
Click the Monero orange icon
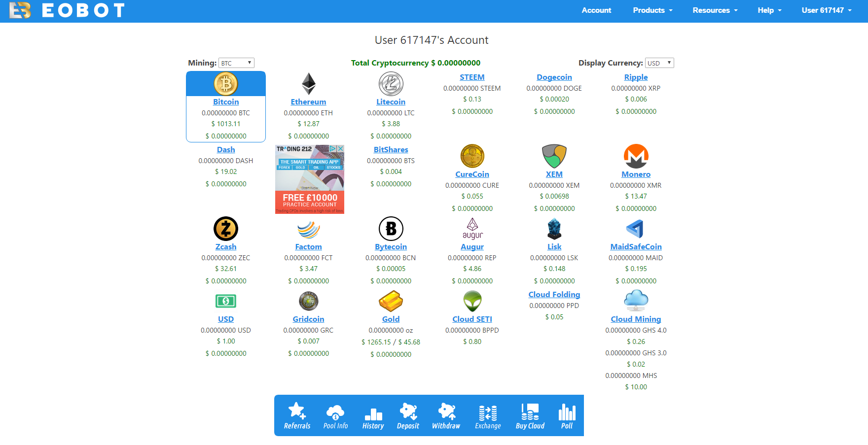pyautogui.click(x=636, y=156)
